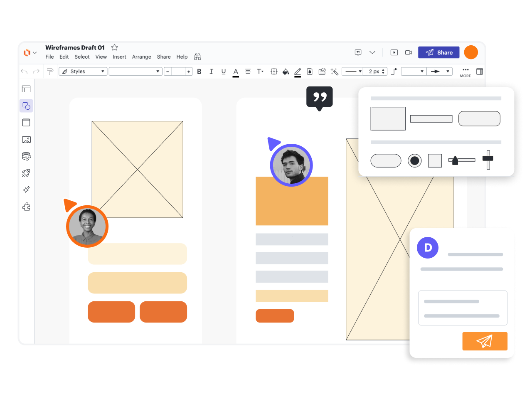Click the fill color paint bucket icon
532x399 pixels.
286,71
